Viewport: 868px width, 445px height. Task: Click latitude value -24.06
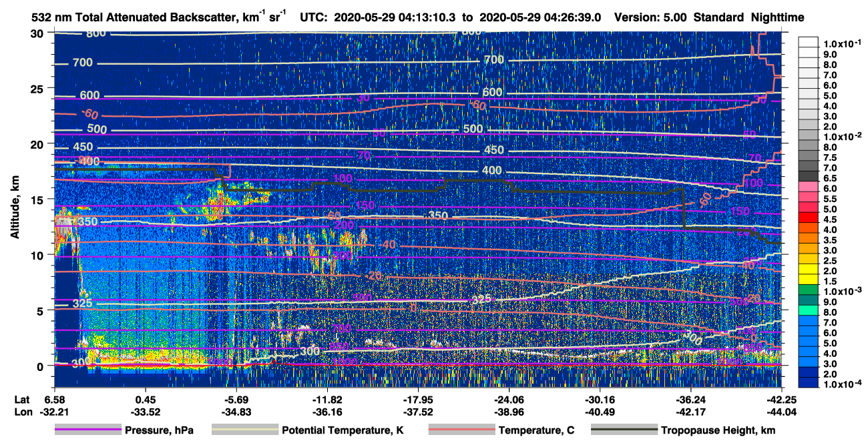click(x=509, y=400)
